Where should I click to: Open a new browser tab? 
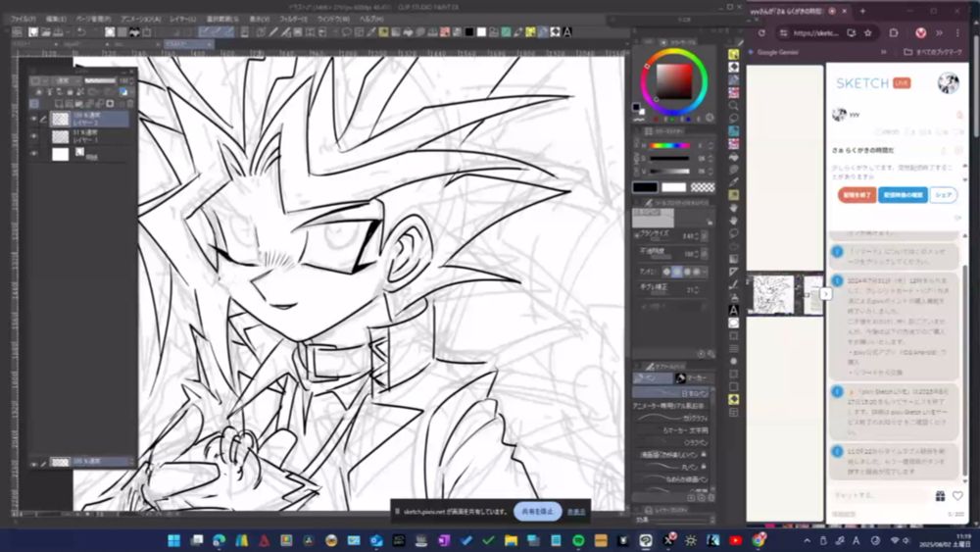(x=862, y=11)
